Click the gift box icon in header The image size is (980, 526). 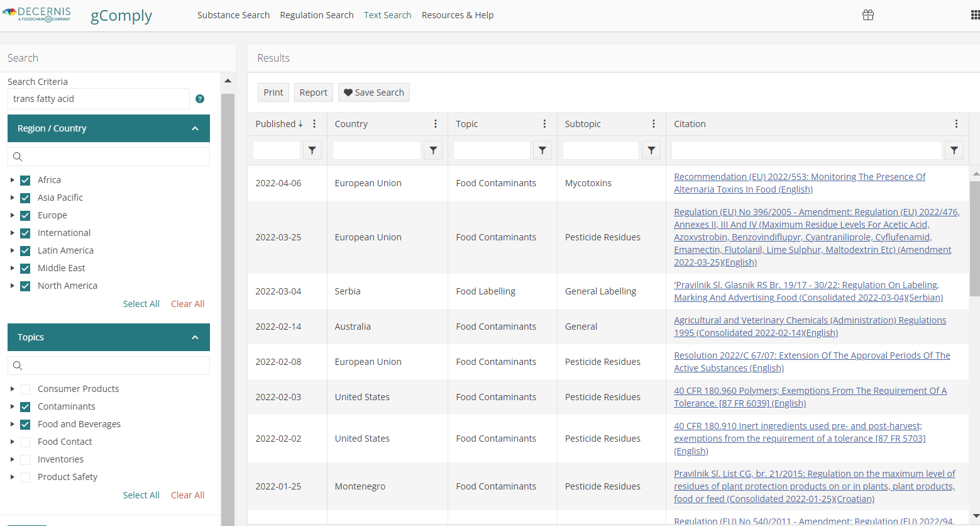pyautogui.click(x=868, y=15)
